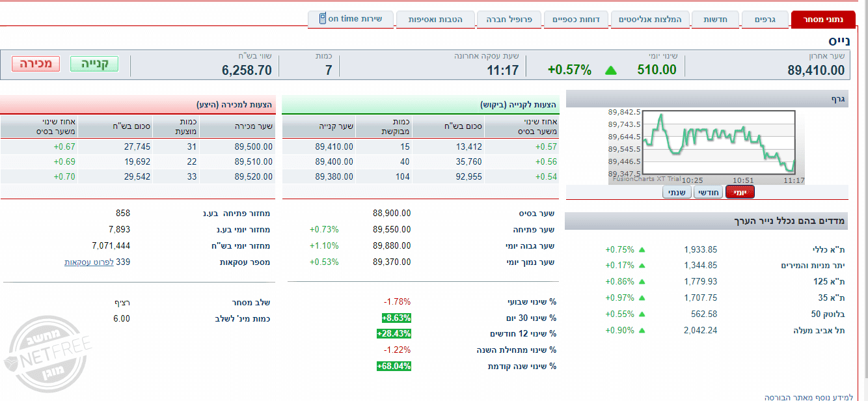Click the mobile phone icon in on time tab
Screen dimensions: 868x401
[323, 18]
